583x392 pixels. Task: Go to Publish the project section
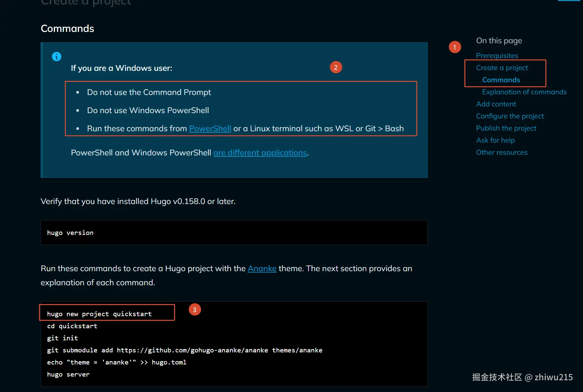506,128
